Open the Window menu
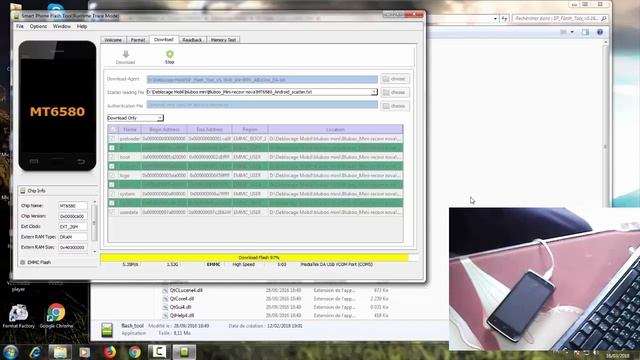Viewport: 640px width, 360px height. click(62, 26)
